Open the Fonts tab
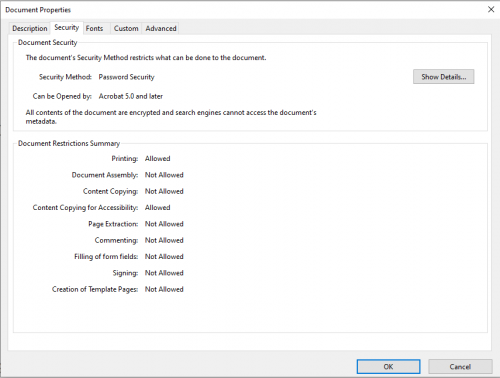 coord(94,28)
